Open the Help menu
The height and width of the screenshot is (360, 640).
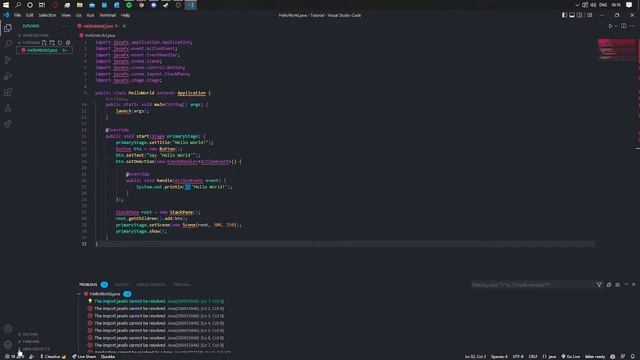point(125,15)
